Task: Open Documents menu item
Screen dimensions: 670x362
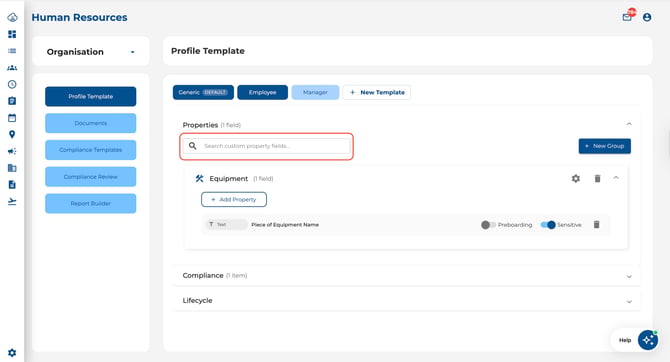Action: (91, 123)
